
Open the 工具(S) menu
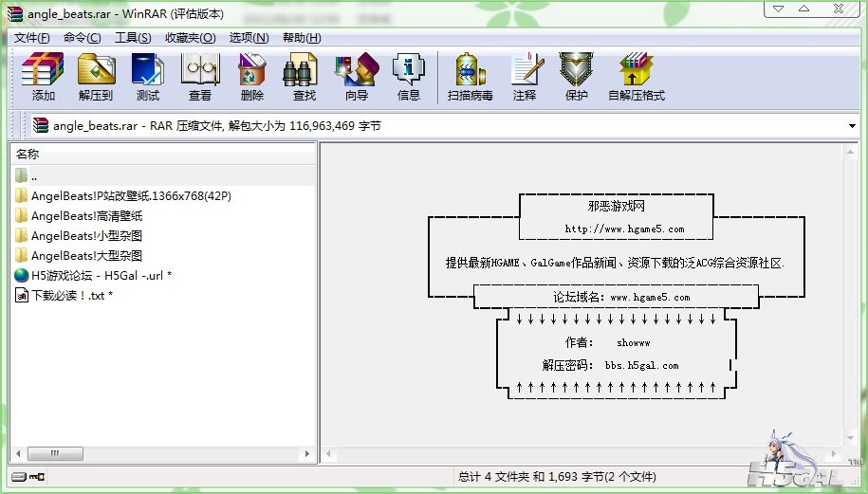click(133, 38)
